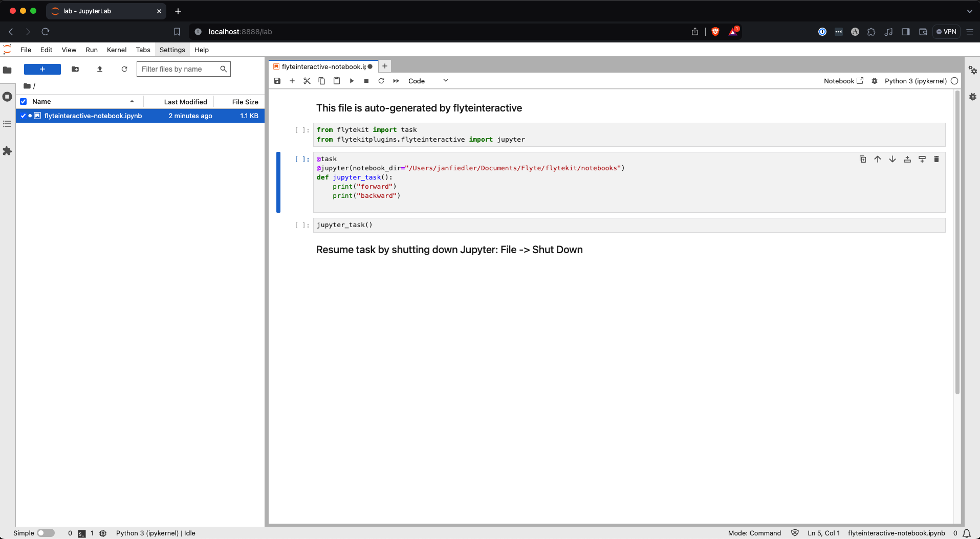Open the Table of Contents sidebar
The height and width of the screenshot is (539, 980).
click(7, 124)
